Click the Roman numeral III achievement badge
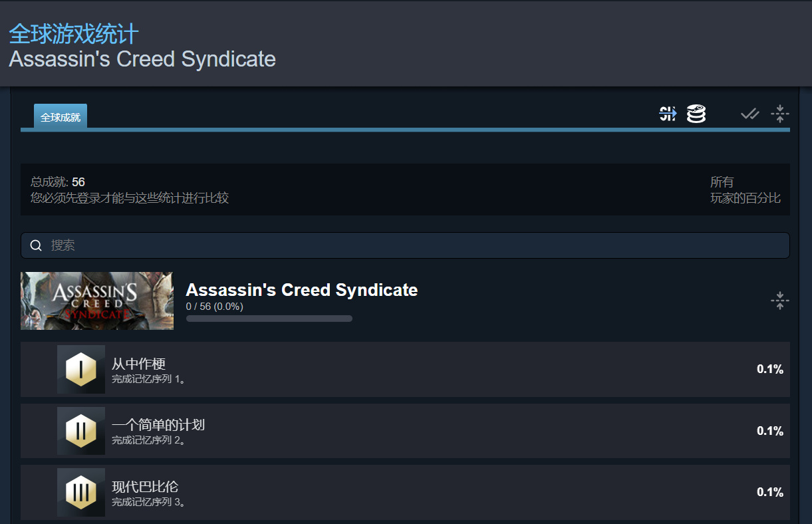Viewport: 812px width, 524px height. tap(81, 492)
